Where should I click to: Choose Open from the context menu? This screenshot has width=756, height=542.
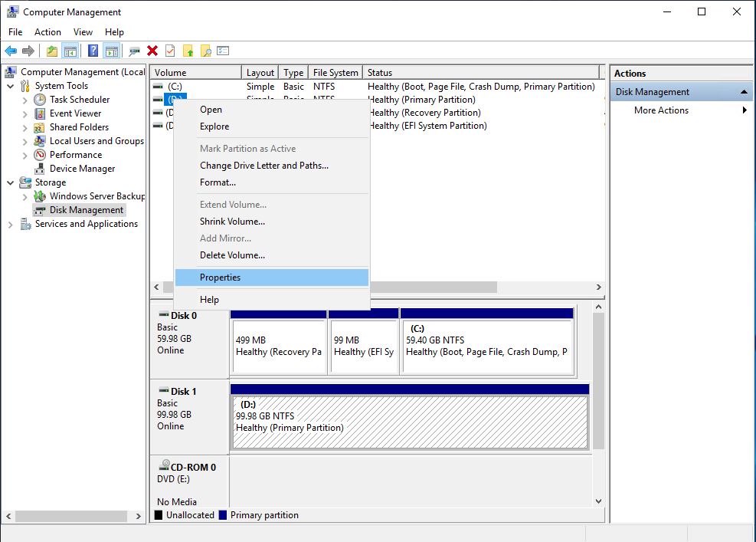[x=271, y=110]
